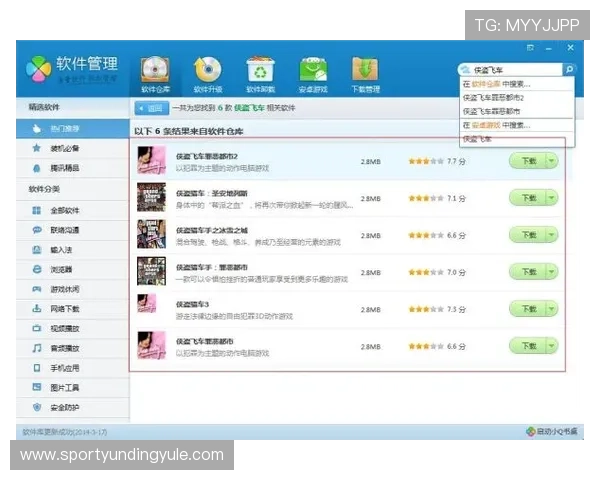
Task: Download 侠盗猎车手：罪恶都市 via 下载 button
Action: [528, 272]
